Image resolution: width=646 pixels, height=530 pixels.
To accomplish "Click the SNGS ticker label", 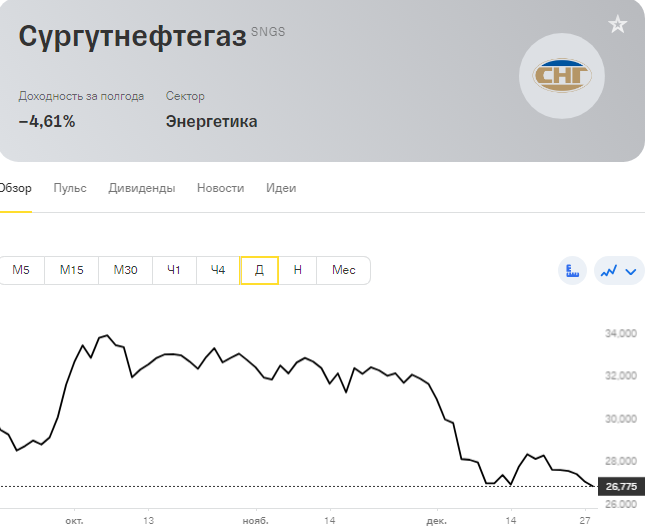I will click(x=268, y=32).
